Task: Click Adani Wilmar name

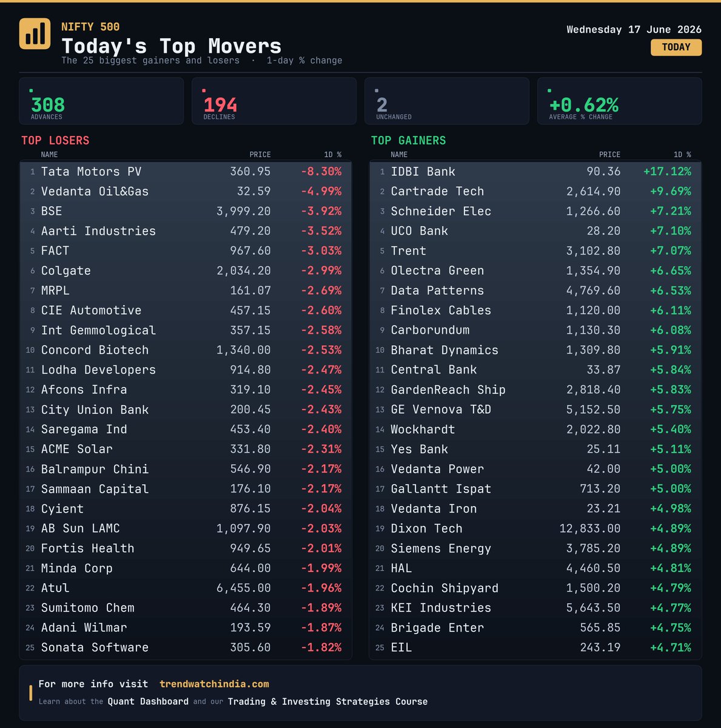Action: (84, 628)
